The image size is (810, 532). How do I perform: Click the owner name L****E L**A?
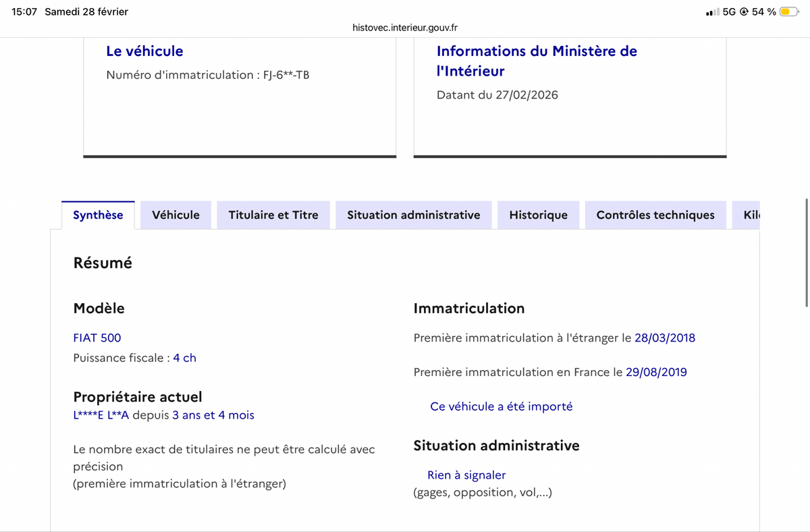pos(101,415)
